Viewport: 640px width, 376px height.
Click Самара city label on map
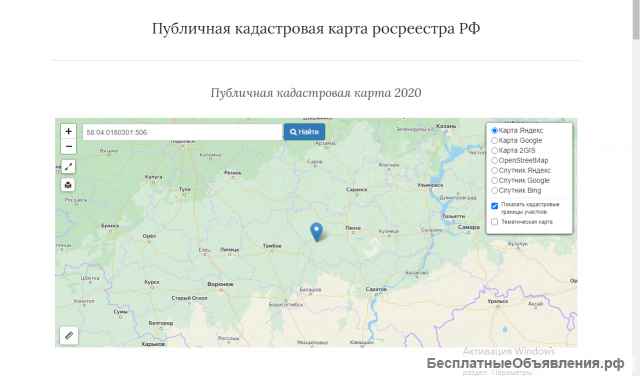click(x=469, y=227)
